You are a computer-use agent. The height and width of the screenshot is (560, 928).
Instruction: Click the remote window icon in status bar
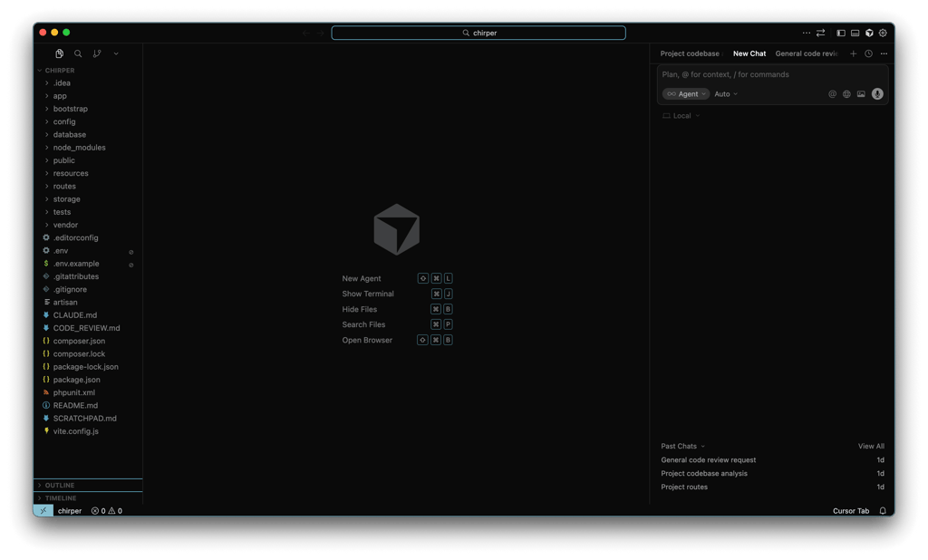pos(43,510)
